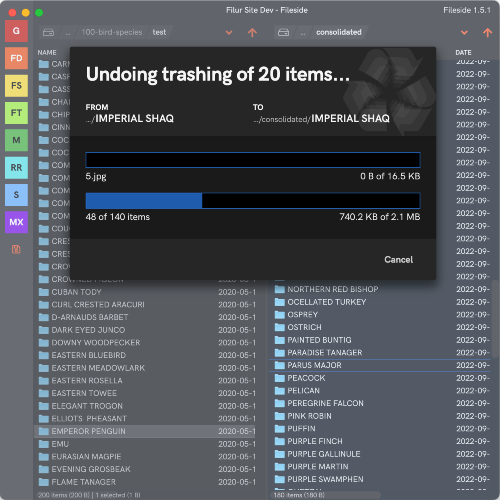Select the PEREGRINE FALCON folder
The width and height of the screenshot is (500, 500).
[380, 403]
